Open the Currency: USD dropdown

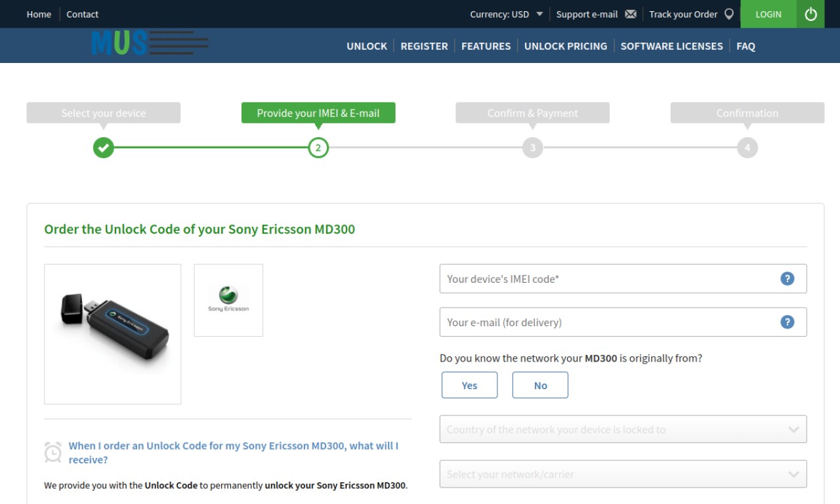coord(506,14)
